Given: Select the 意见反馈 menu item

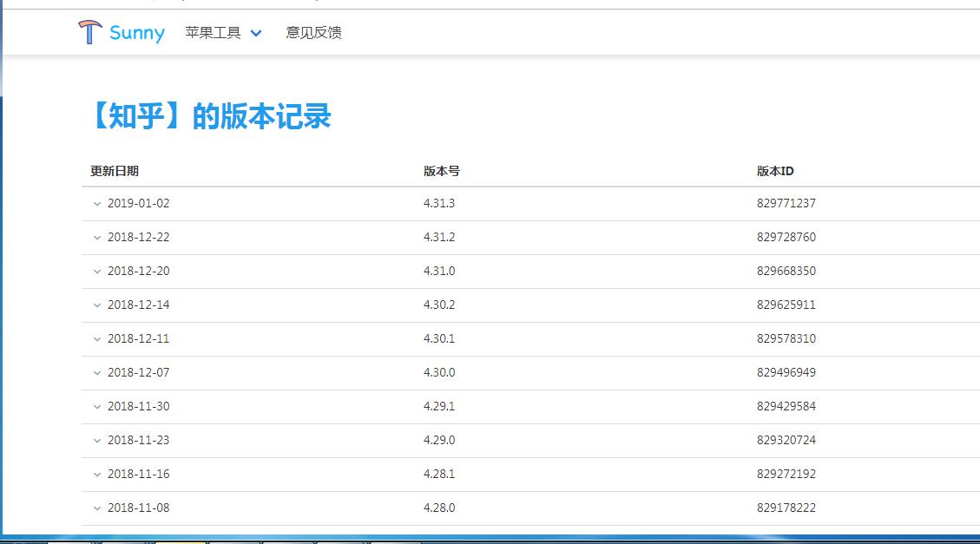Looking at the screenshot, I should coord(313,33).
